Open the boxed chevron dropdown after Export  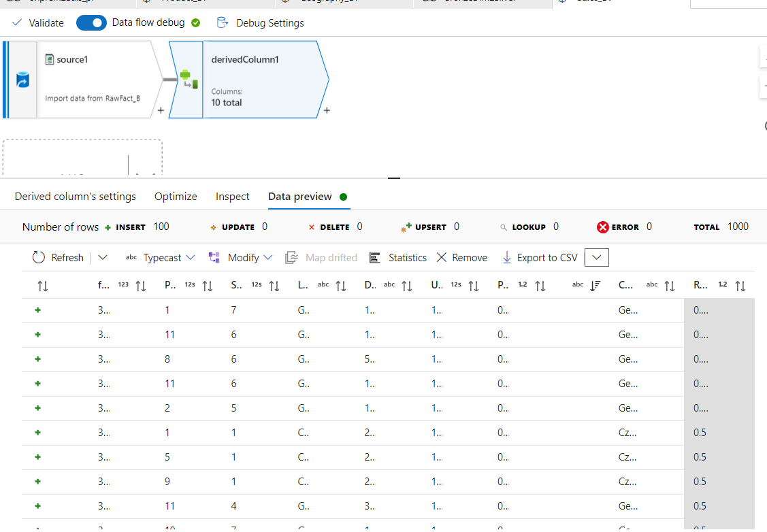596,258
